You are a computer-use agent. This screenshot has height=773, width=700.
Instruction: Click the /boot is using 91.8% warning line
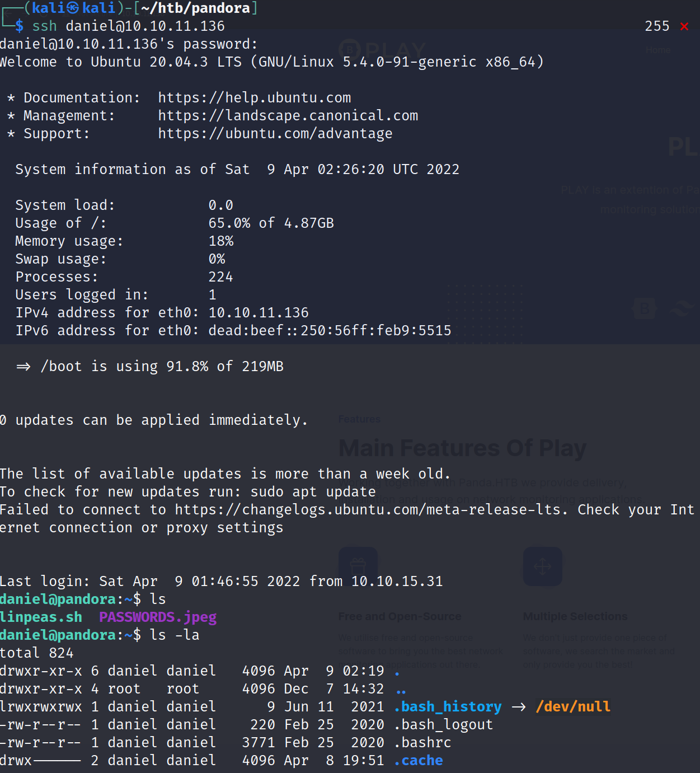pyautogui.click(x=150, y=367)
